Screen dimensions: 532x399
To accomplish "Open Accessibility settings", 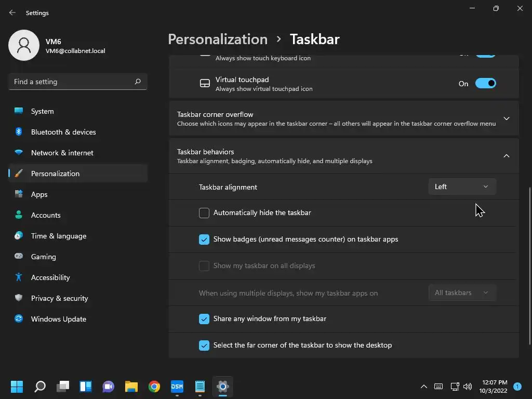I will point(78,277).
